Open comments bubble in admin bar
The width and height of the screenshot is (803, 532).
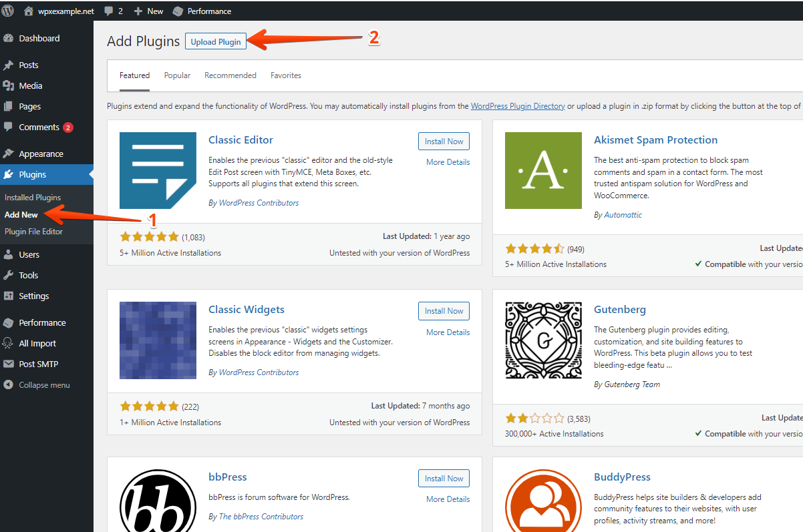pos(109,11)
